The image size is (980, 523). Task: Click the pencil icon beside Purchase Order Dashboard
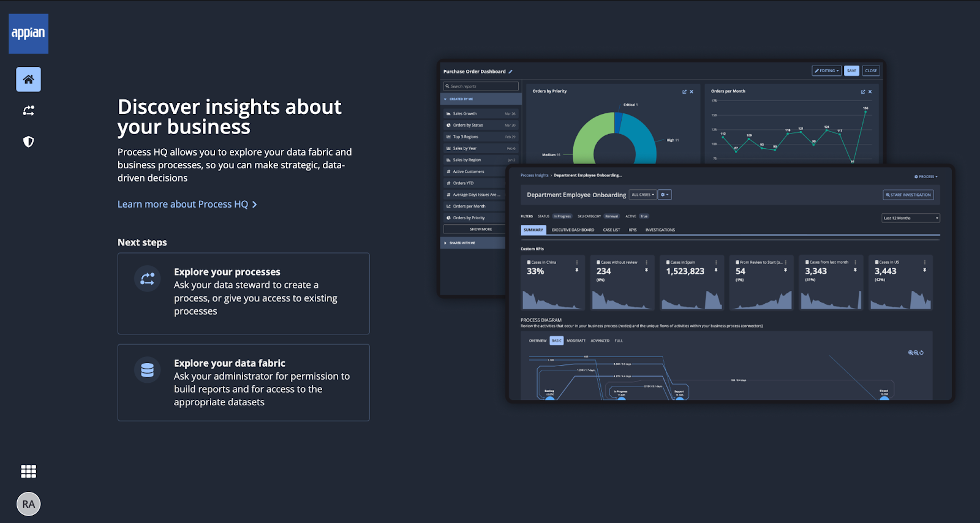(510, 72)
